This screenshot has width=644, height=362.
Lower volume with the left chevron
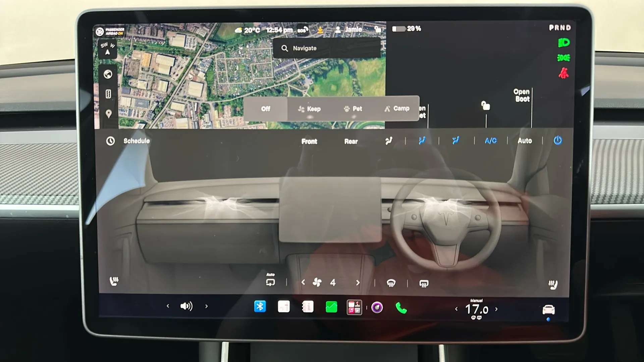(168, 306)
